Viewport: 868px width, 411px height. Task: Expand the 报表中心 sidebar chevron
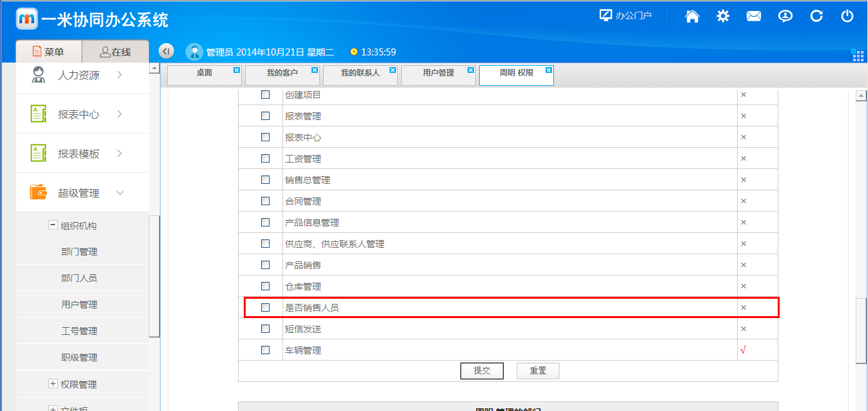point(120,114)
